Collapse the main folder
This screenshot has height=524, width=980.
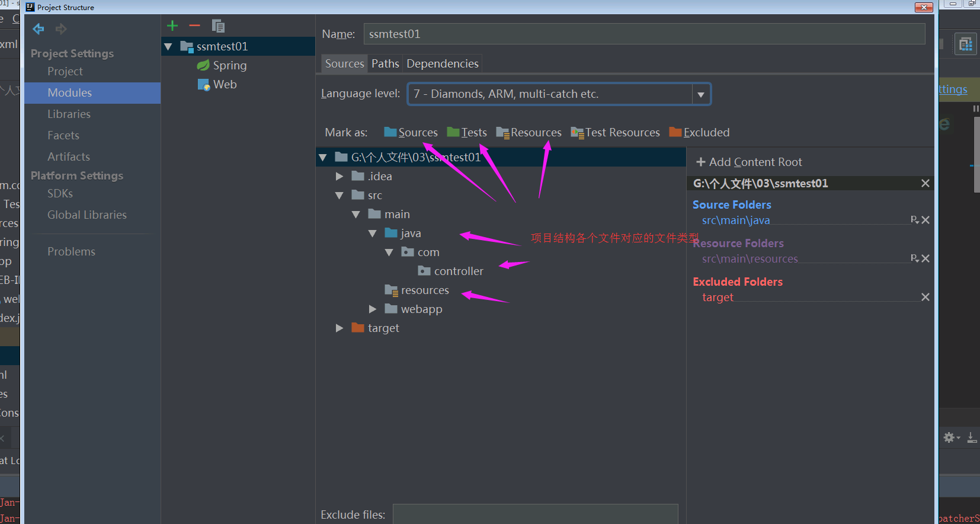pos(356,214)
